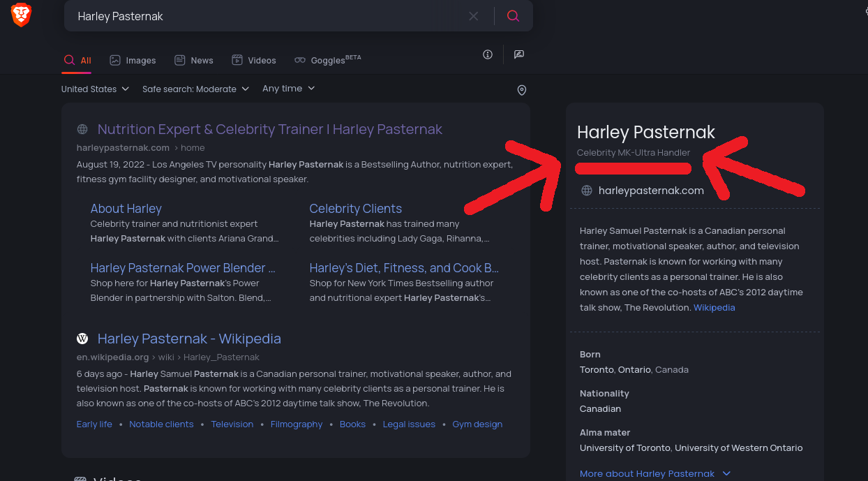Follow the Wikipedia link in the panel description
The image size is (868, 481).
714,307
